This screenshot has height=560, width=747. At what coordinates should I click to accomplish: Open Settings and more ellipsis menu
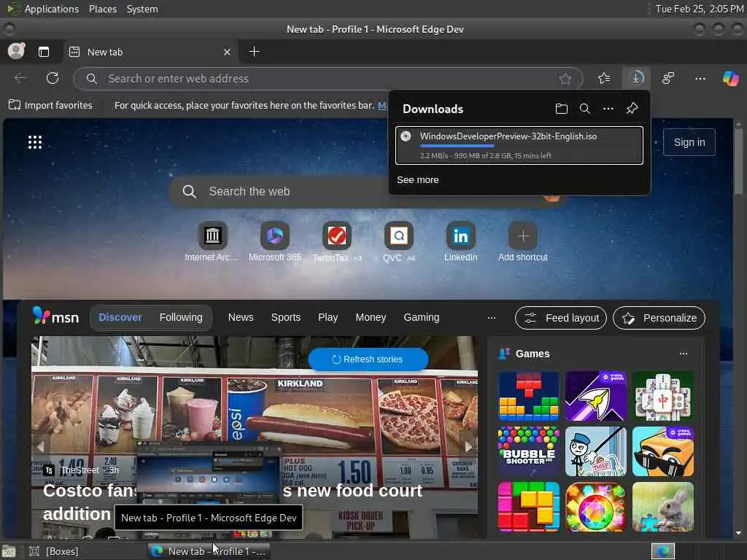click(x=700, y=78)
